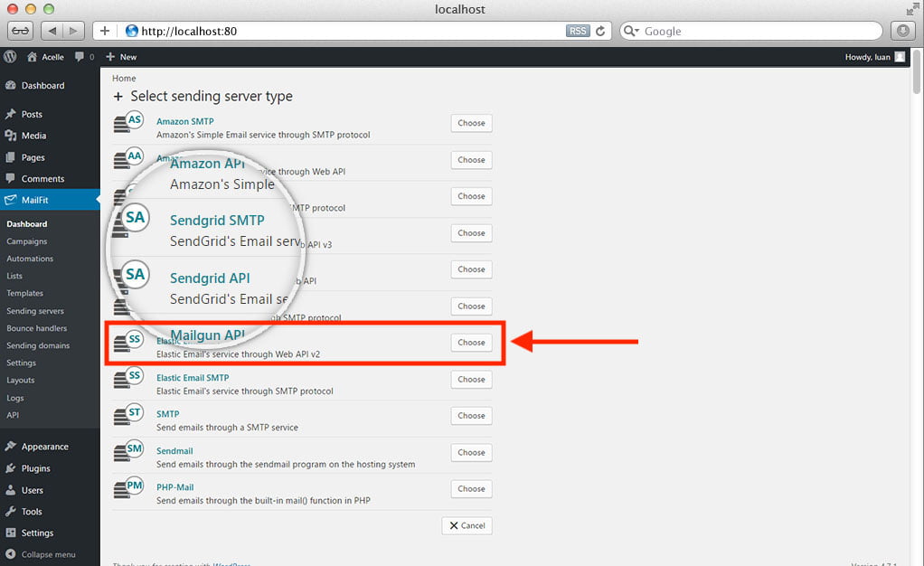Select the MailFit menu item

[50, 200]
